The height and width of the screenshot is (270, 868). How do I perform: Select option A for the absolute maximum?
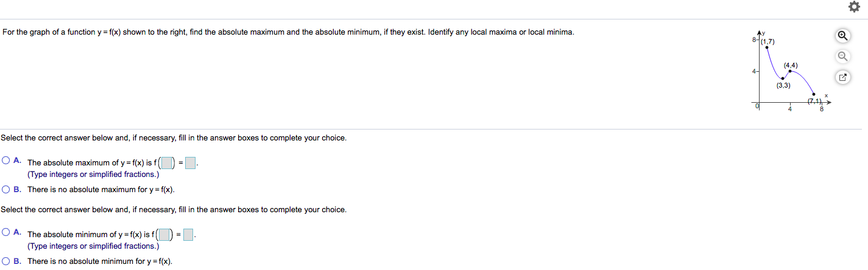[x=6, y=161]
